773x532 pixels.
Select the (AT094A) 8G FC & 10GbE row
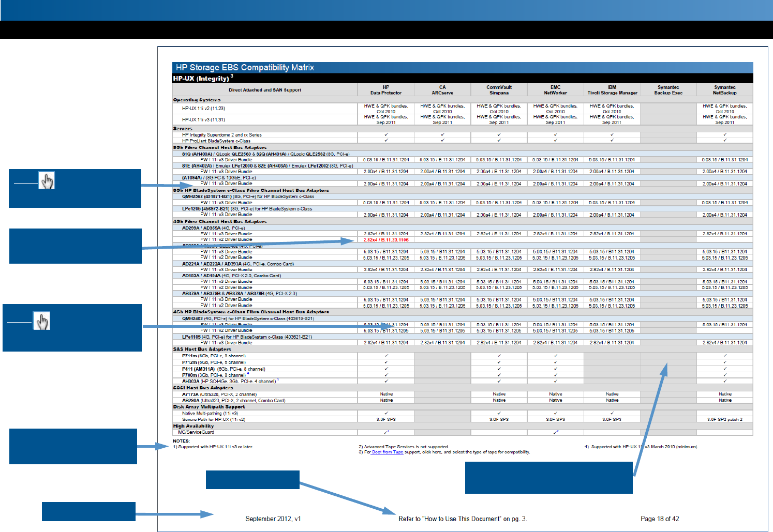coord(219,177)
